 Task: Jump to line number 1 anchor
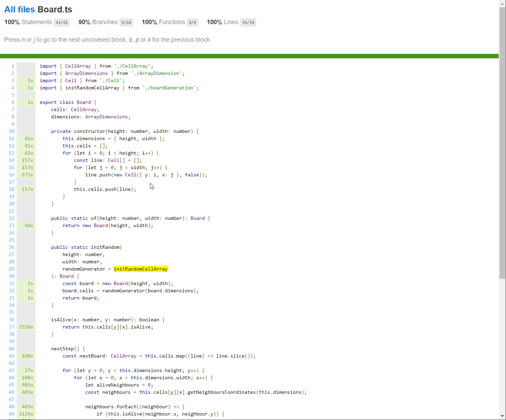[x=13, y=66]
